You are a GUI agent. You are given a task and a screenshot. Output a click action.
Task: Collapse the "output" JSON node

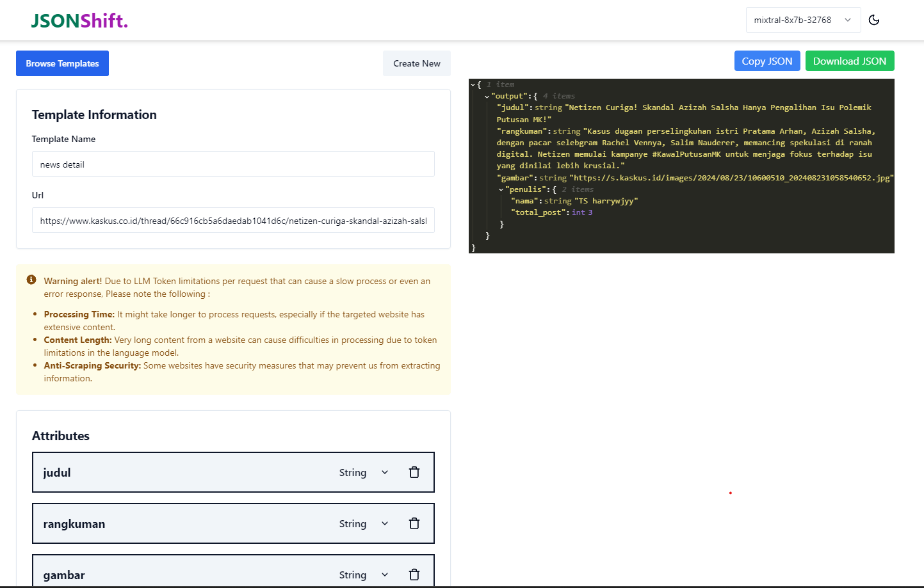pyautogui.click(x=487, y=97)
